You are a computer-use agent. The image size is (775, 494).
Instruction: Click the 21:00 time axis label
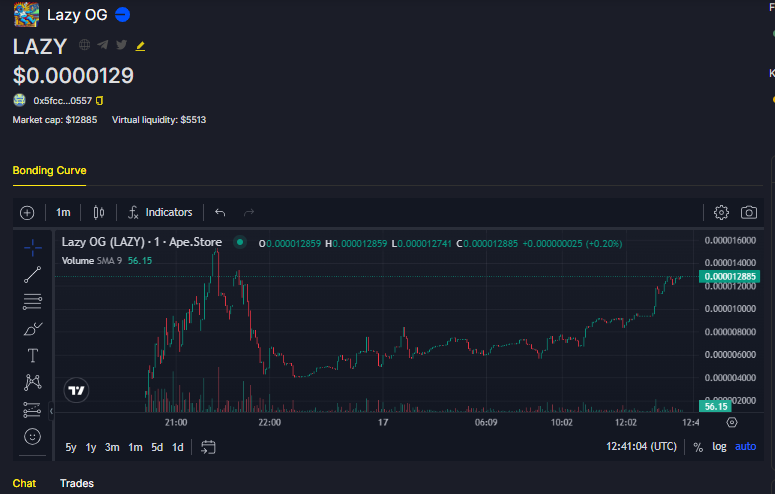click(x=176, y=423)
